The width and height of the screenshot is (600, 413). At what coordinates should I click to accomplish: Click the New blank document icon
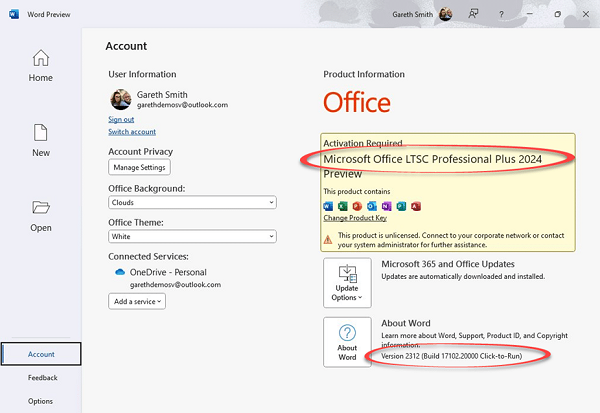tap(41, 132)
